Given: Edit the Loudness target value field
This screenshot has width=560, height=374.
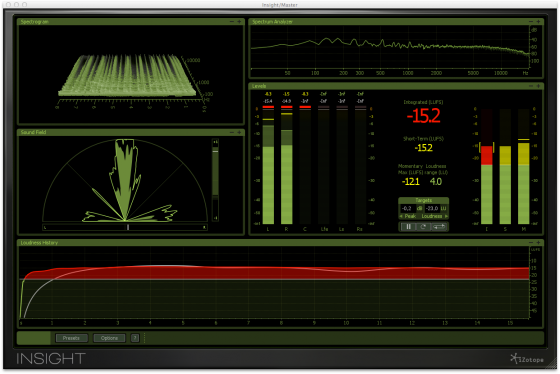Looking at the screenshot, I should pyautogui.click(x=432, y=208).
